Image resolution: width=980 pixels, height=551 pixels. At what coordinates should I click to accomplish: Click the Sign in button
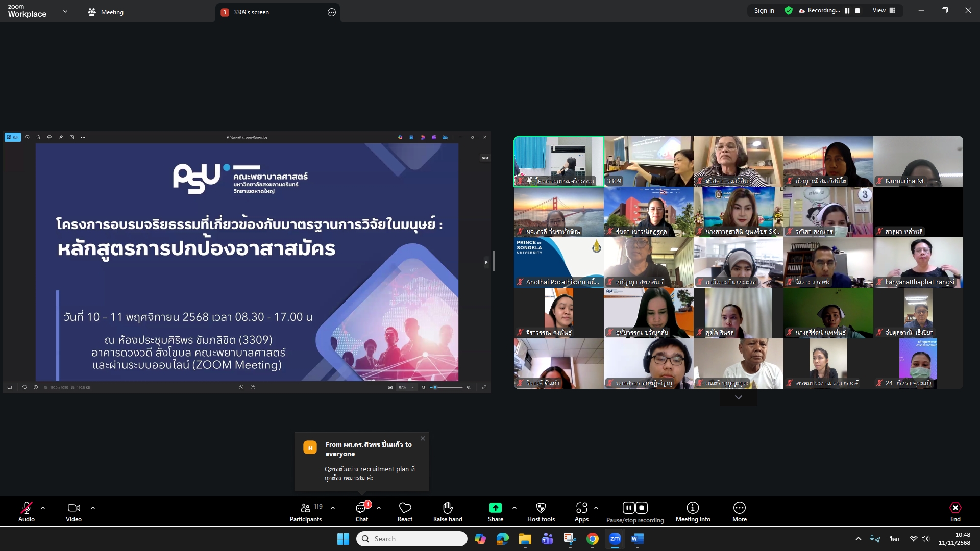pos(764,11)
